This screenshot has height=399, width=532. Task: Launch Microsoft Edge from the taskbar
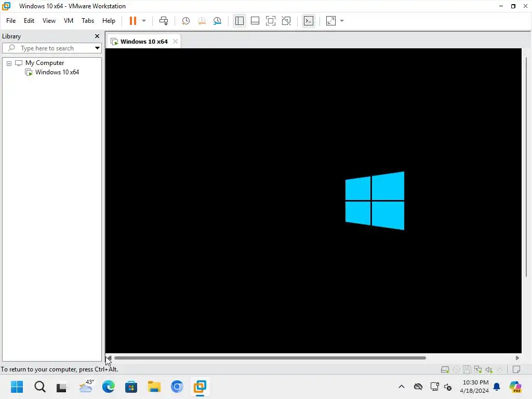pyautogui.click(x=109, y=387)
